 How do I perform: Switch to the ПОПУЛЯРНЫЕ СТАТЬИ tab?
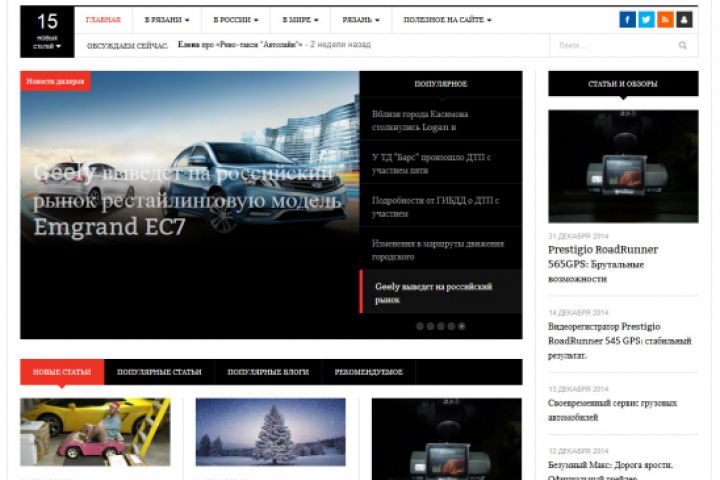pyautogui.click(x=159, y=372)
